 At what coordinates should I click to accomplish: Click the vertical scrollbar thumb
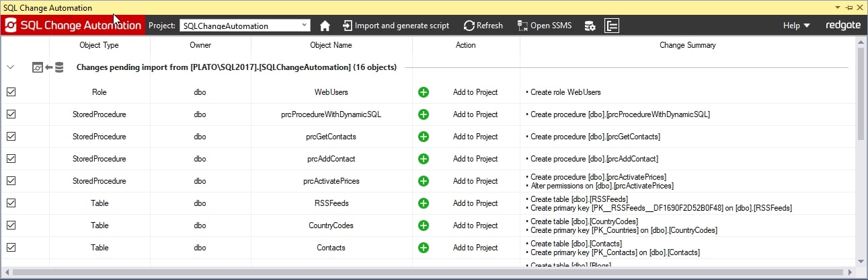click(x=861, y=93)
